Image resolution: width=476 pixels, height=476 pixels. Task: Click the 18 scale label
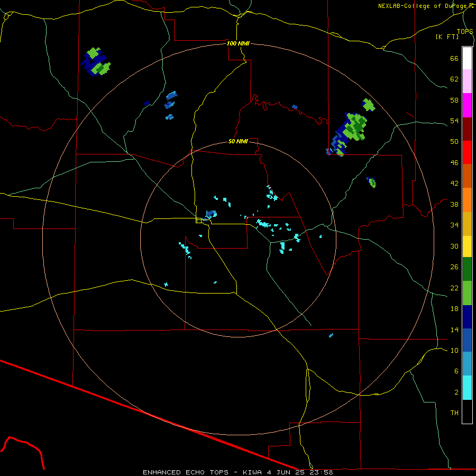454,309
